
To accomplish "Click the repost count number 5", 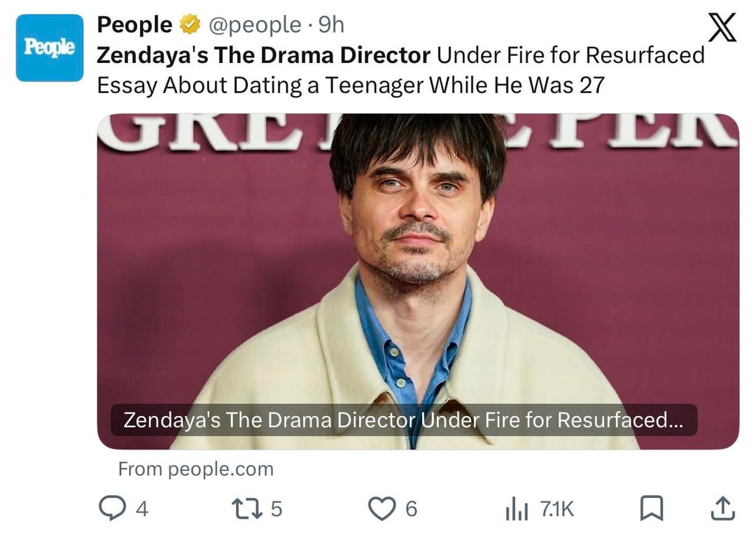I will [x=276, y=509].
